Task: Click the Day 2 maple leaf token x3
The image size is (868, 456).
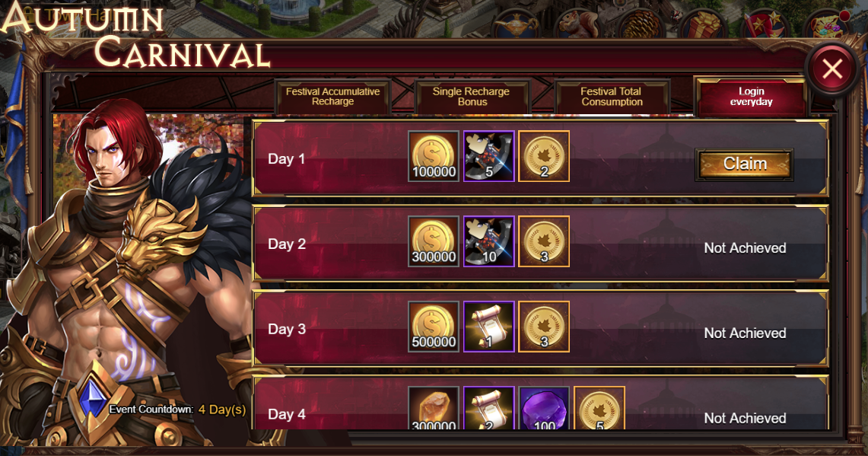Action: (544, 241)
